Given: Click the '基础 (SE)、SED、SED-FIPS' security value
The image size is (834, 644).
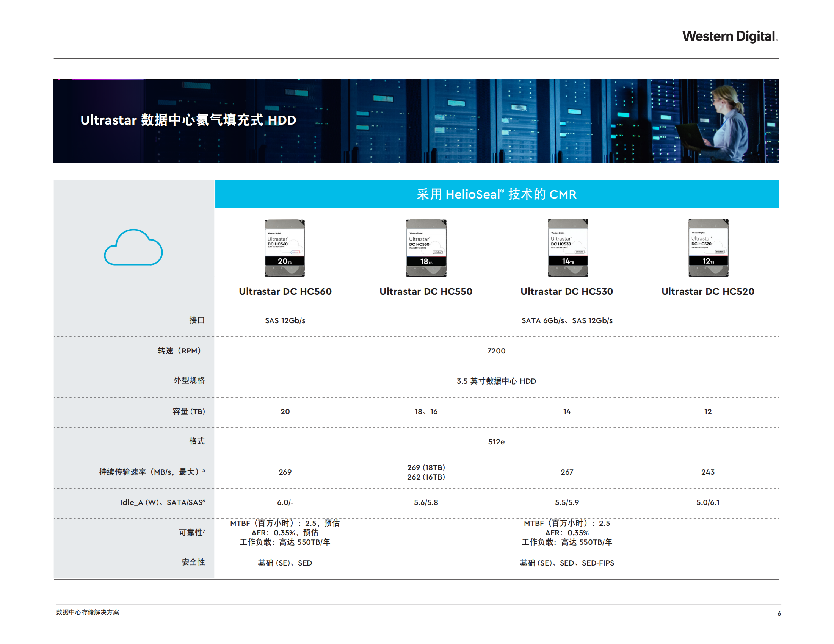Looking at the screenshot, I should click(x=567, y=563).
